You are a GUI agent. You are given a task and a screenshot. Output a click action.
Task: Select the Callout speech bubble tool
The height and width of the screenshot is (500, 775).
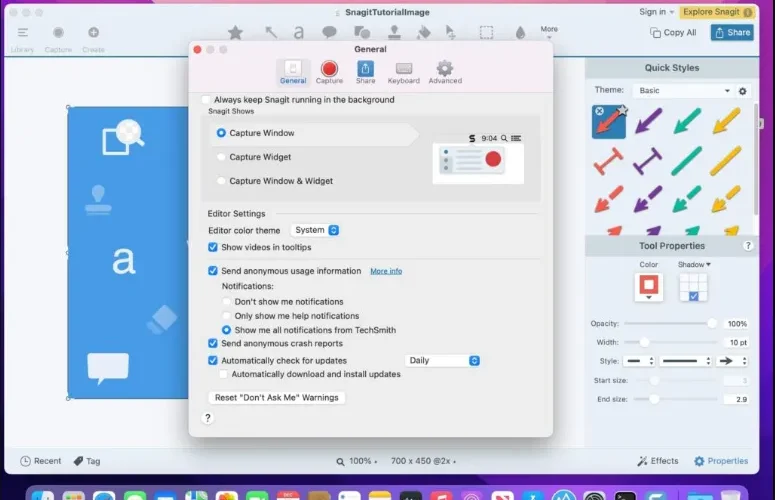coord(329,33)
